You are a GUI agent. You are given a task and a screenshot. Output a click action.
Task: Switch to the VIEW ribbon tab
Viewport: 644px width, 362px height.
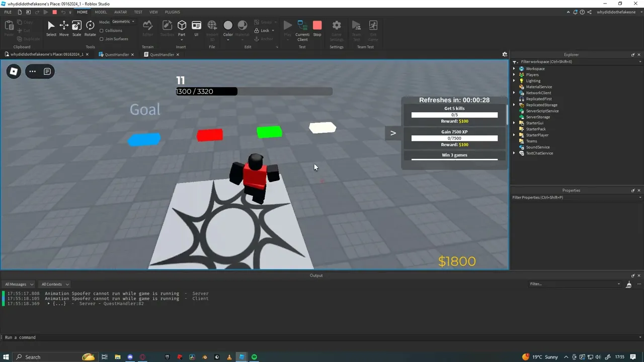pyautogui.click(x=153, y=12)
